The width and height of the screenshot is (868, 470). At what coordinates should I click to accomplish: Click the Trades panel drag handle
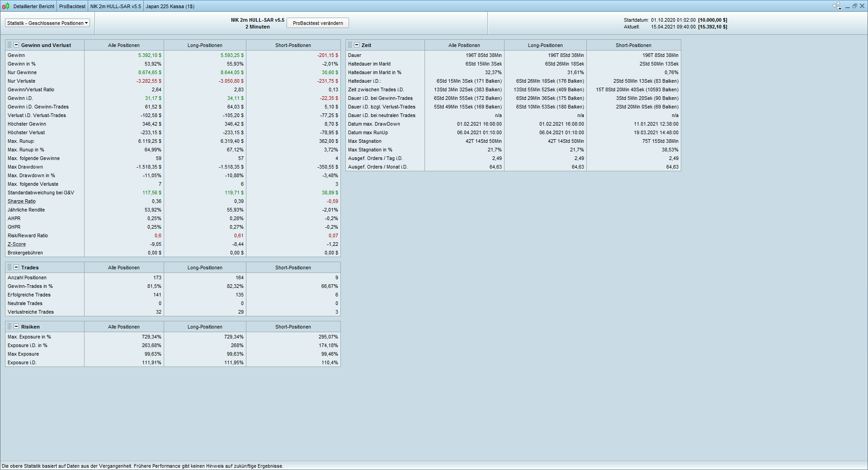pos(9,268)
